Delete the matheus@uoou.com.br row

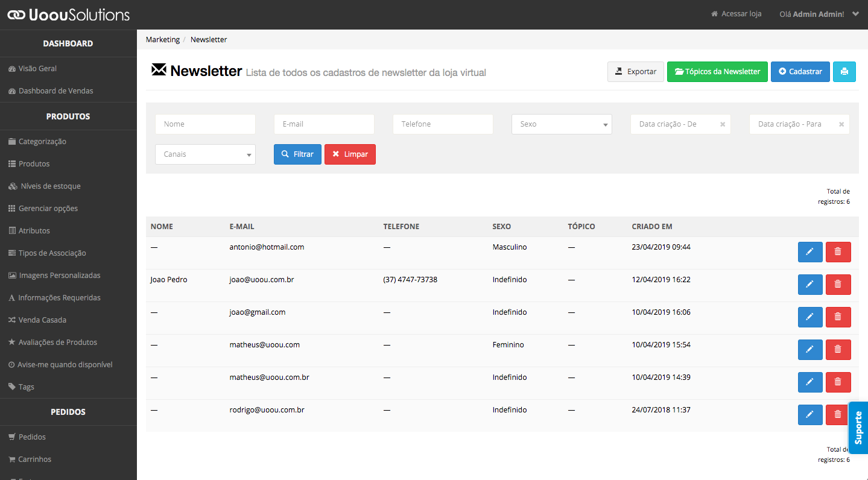(x=838, y=382)
